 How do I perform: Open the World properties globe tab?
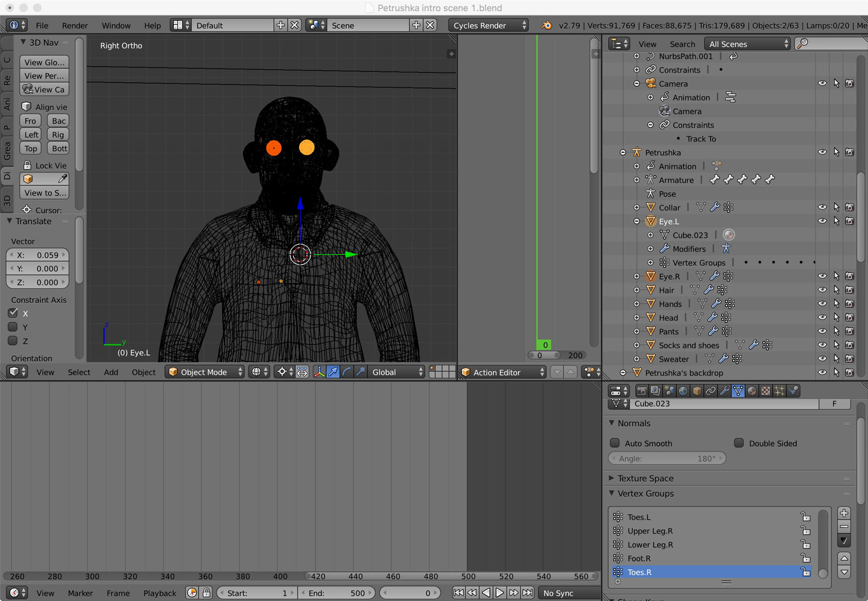click(x=683, y=391)
